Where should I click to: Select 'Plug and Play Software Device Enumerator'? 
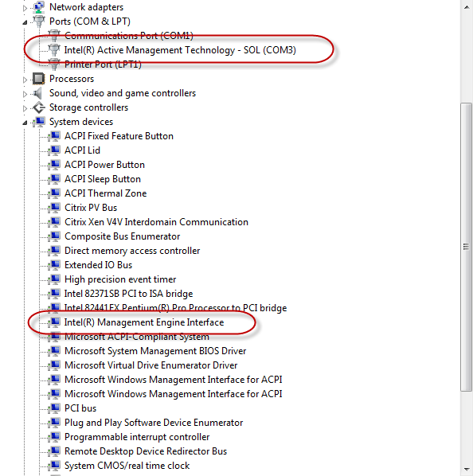pos(154,423)
